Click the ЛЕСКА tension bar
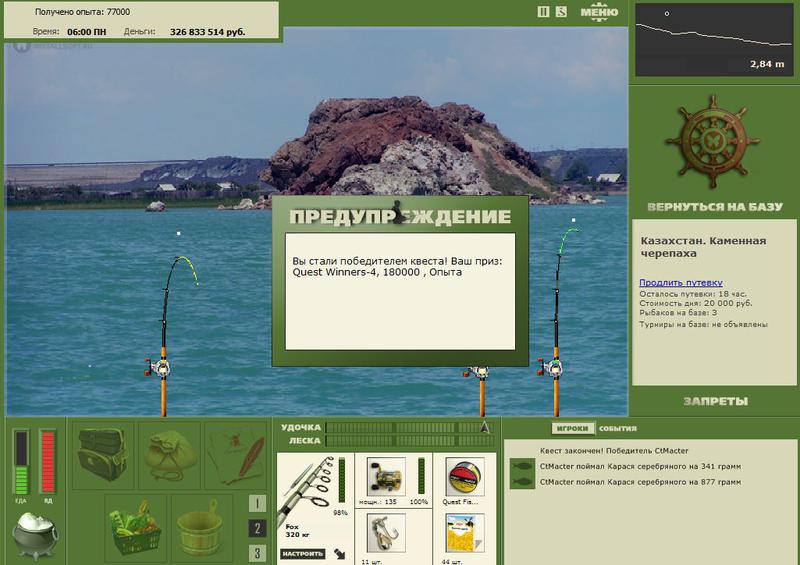Viewport: 800px width, 565px height. (x=410, y=440)
